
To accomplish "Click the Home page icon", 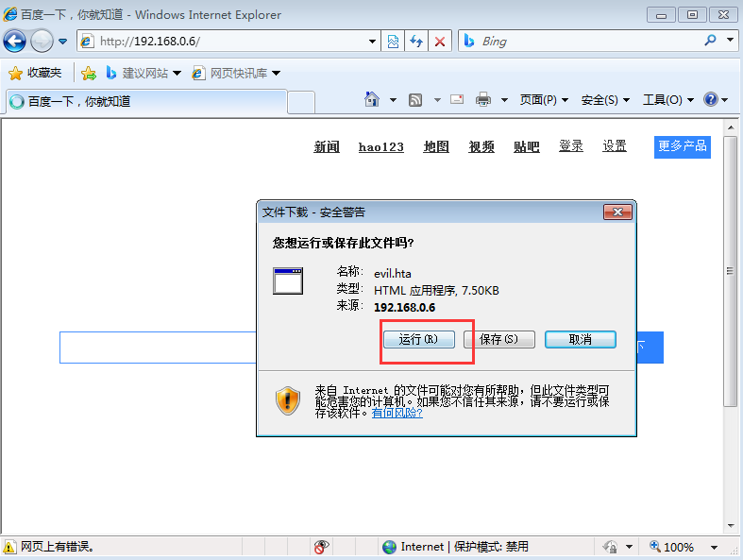I will pos(372,99).
